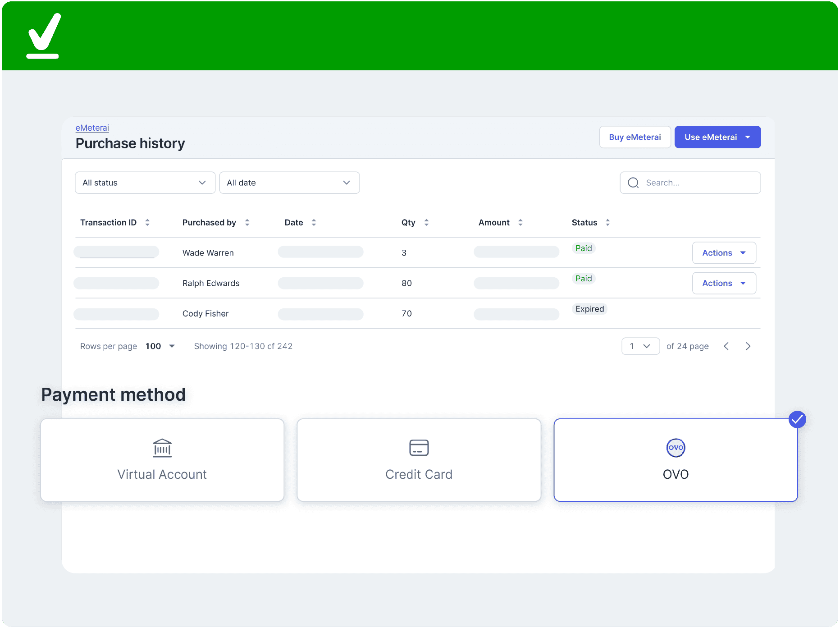Sort the Date column using arrows
This screenshot has width=840, height=628.
314,222
